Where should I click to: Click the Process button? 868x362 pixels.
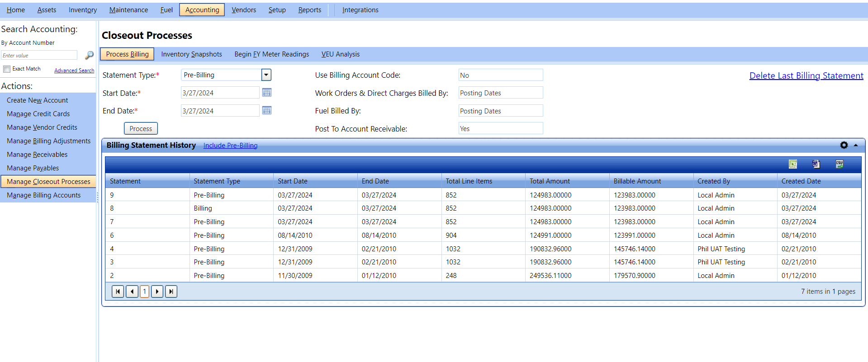click(141, 129)
